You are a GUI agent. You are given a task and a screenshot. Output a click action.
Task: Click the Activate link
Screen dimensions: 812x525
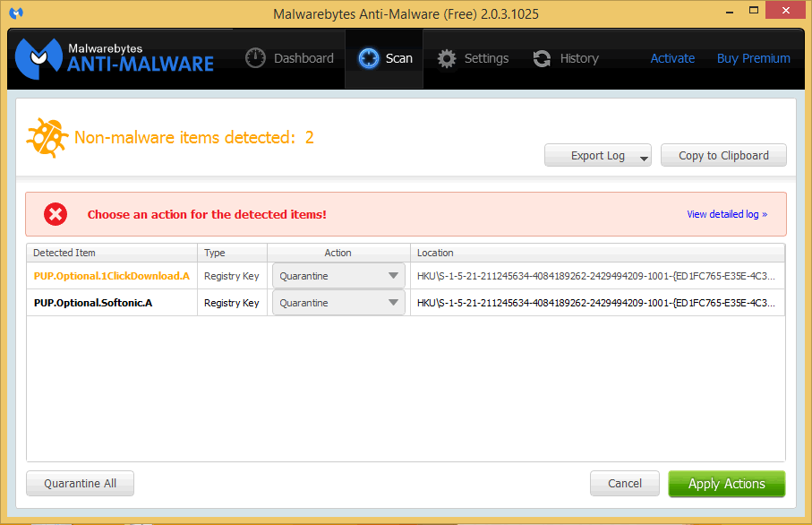pyautogui.click(x=672, y=58)
